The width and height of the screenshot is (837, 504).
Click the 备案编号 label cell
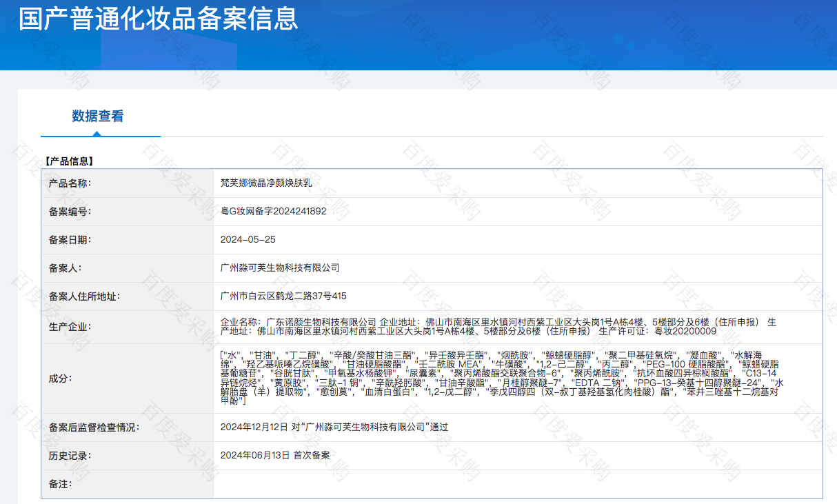128,212
